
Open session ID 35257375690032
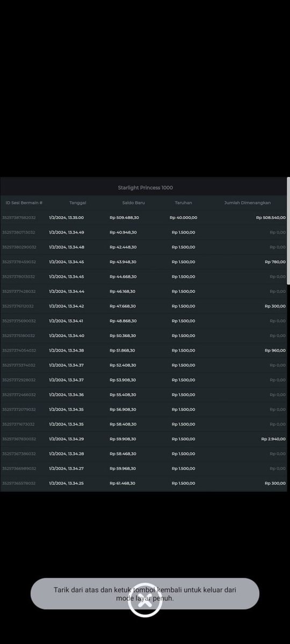[x=19, y=321]
